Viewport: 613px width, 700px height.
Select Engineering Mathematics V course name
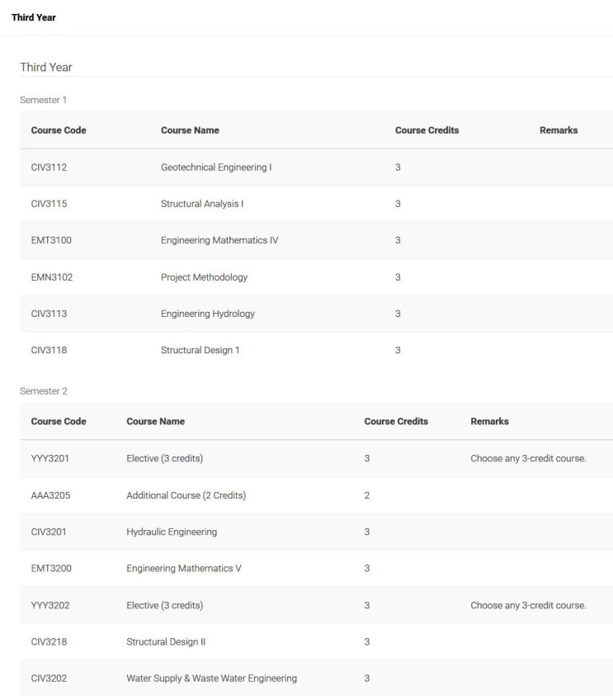[184, 568]
